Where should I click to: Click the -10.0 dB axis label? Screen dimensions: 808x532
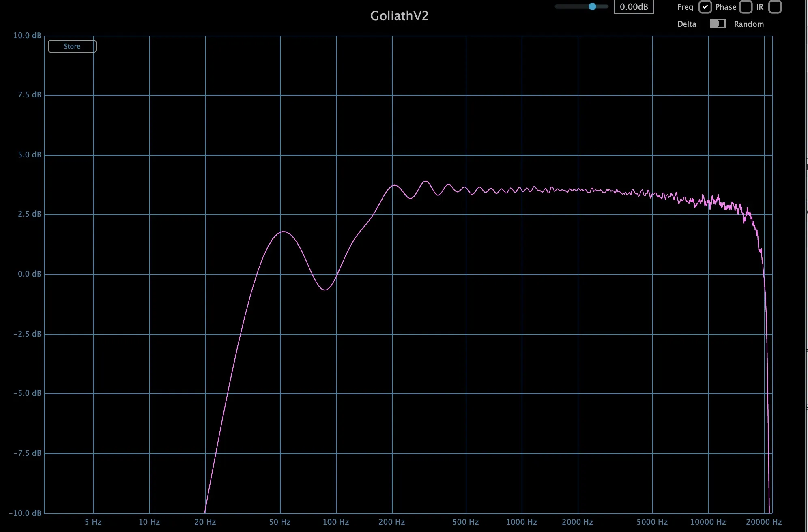(25, 513)
